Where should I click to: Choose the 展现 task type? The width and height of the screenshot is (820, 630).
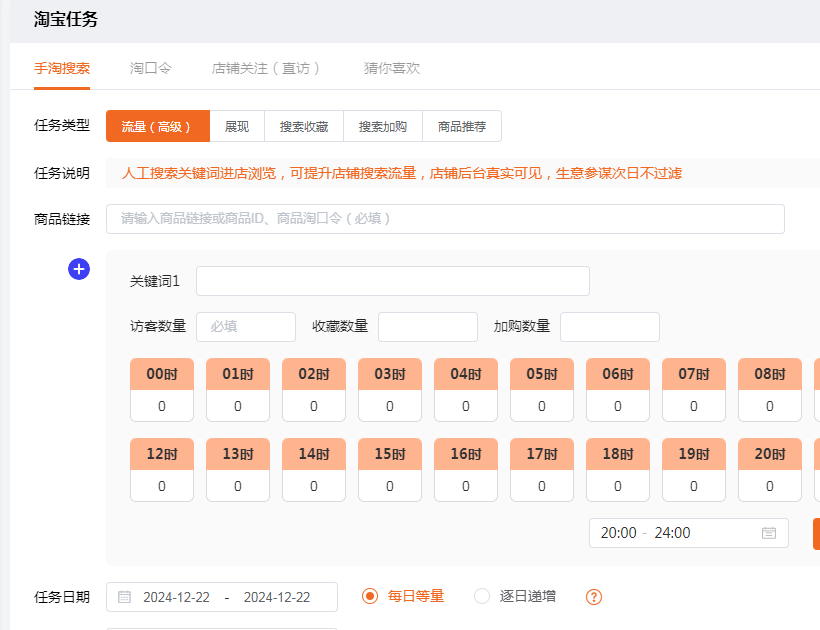click(237, 126)
